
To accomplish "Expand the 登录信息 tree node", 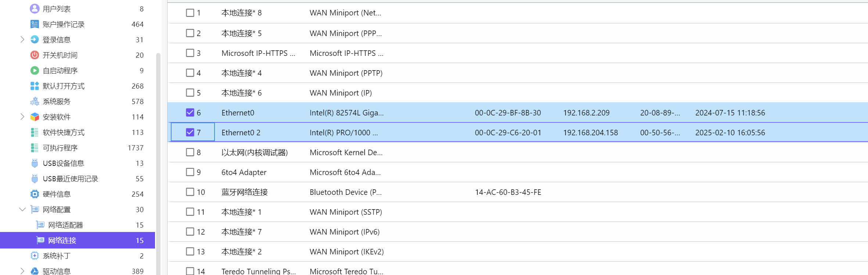I will [22, 39].
